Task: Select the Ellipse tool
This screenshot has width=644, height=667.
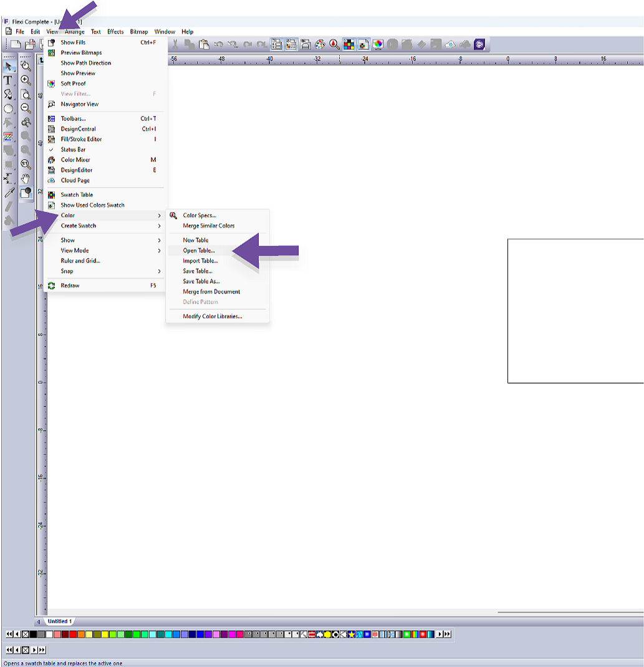Action: coord(8,109)
